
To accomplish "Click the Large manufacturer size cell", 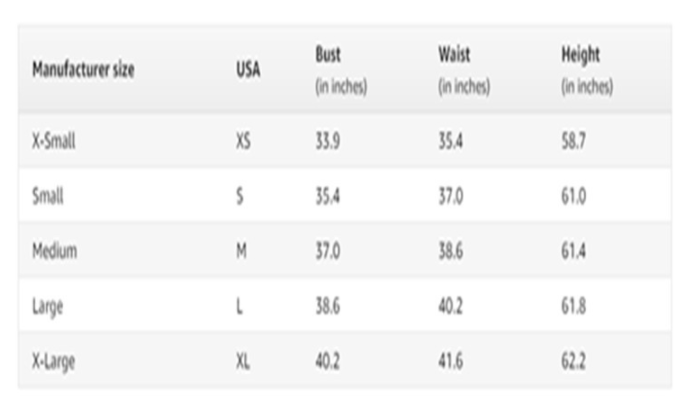I will click(48, 306).
